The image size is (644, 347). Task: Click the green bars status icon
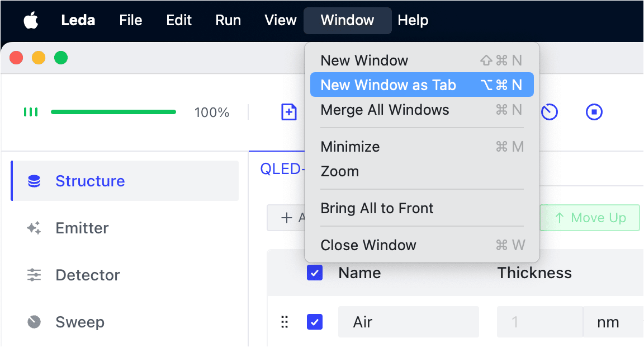(31, 112)
